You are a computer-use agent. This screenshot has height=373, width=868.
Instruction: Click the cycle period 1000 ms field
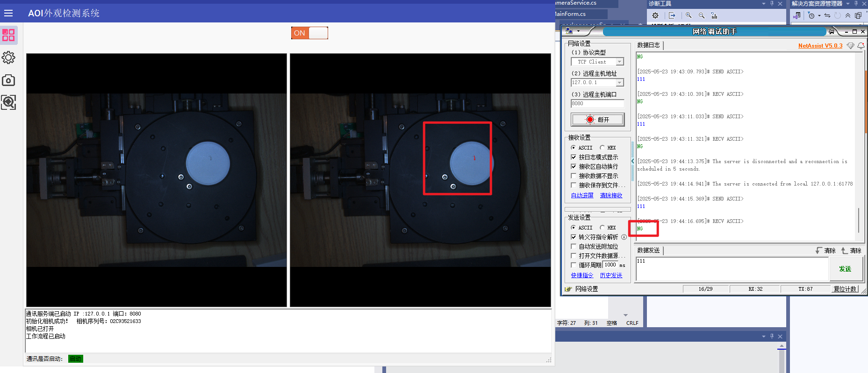pyautogui.click(x=610, y=265)
